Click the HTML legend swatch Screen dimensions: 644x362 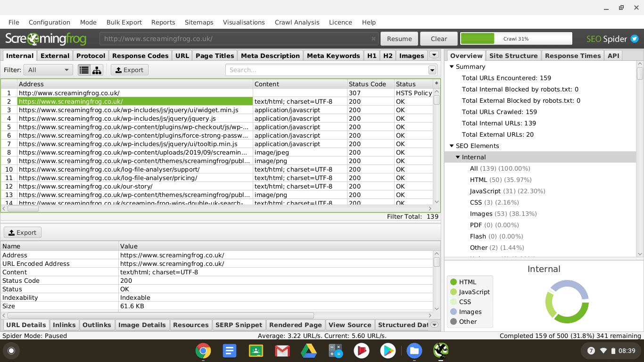tap(454, 282)
